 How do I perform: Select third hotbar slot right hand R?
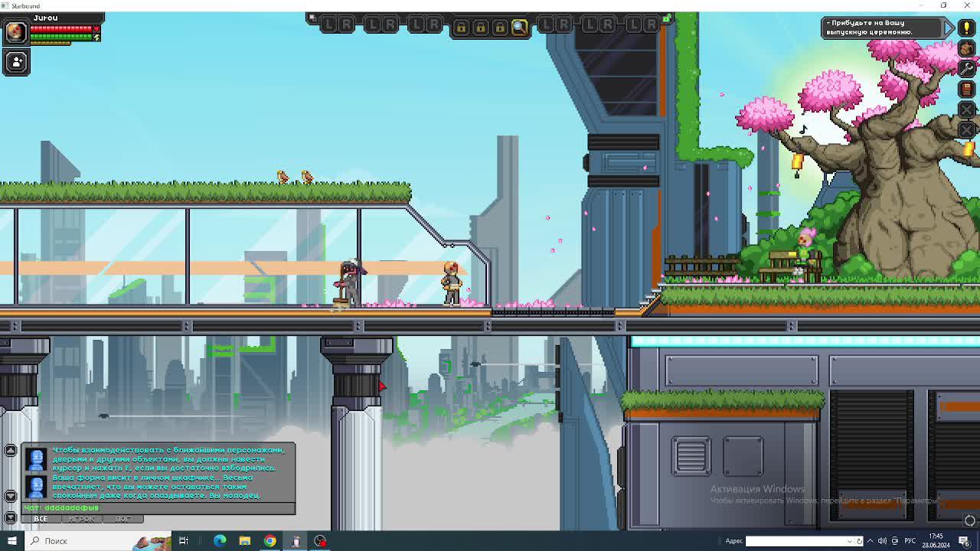pos(433,24)
